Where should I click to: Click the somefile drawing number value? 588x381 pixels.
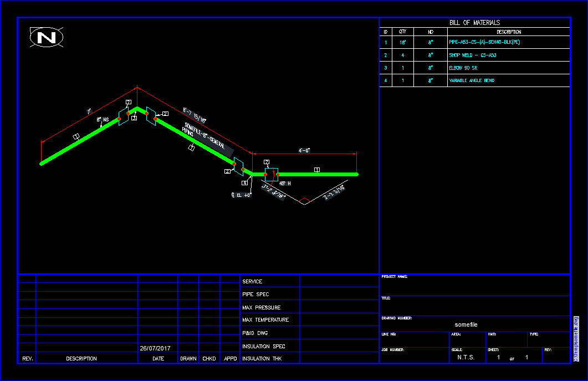[x=466, y=324]
